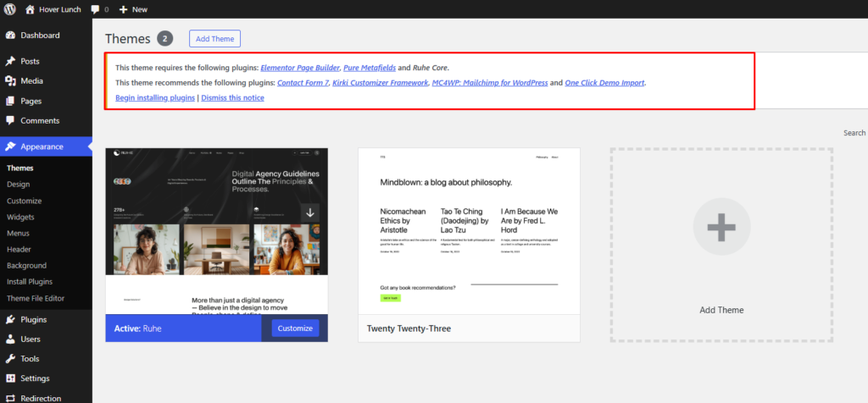Viewport: 868px width, 403px height.
Task: Open MC4WP: Mailchimp for WordPress link
Action: tap(490, 83)
